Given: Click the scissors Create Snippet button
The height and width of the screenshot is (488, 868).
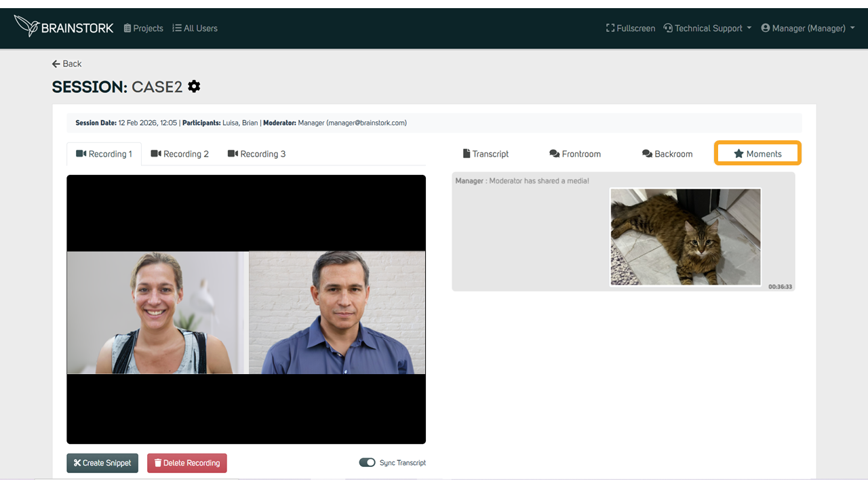Looking at the screenshot, I should [102, 463].
